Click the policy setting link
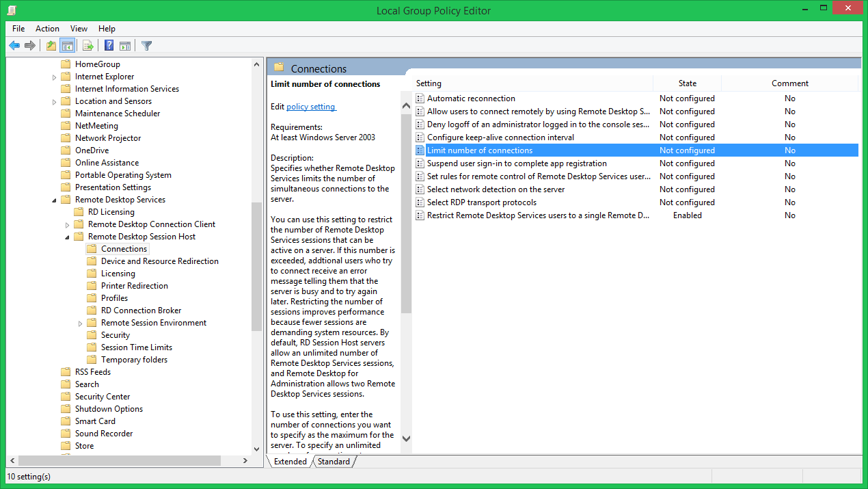The image size is (868, 489). pyautogui.click(x=311, y=107)
